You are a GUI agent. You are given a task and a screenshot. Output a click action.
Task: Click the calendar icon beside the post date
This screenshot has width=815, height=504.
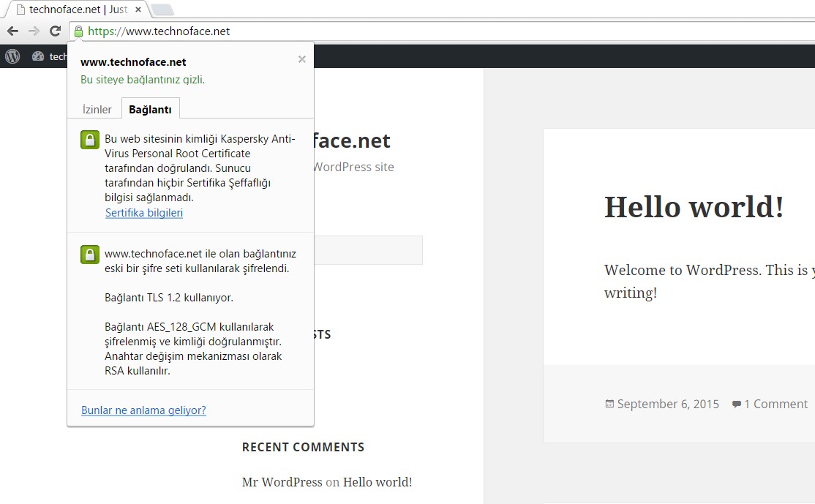[x=609, y=404]
